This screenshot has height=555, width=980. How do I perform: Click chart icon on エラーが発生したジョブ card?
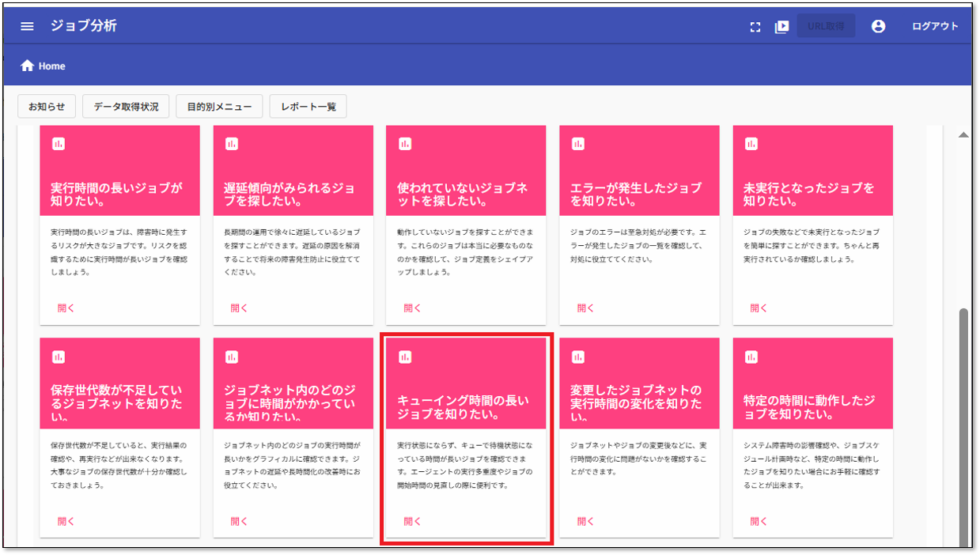point(578,144)
